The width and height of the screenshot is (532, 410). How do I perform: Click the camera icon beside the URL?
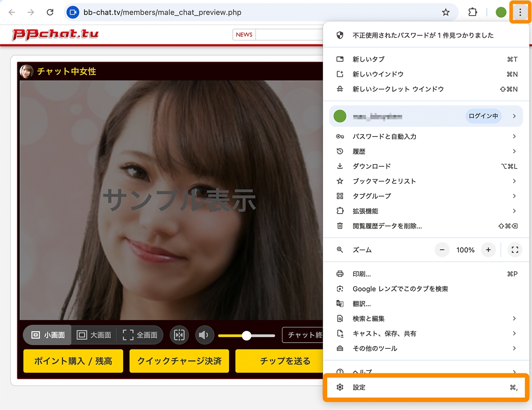click(72, 12)
